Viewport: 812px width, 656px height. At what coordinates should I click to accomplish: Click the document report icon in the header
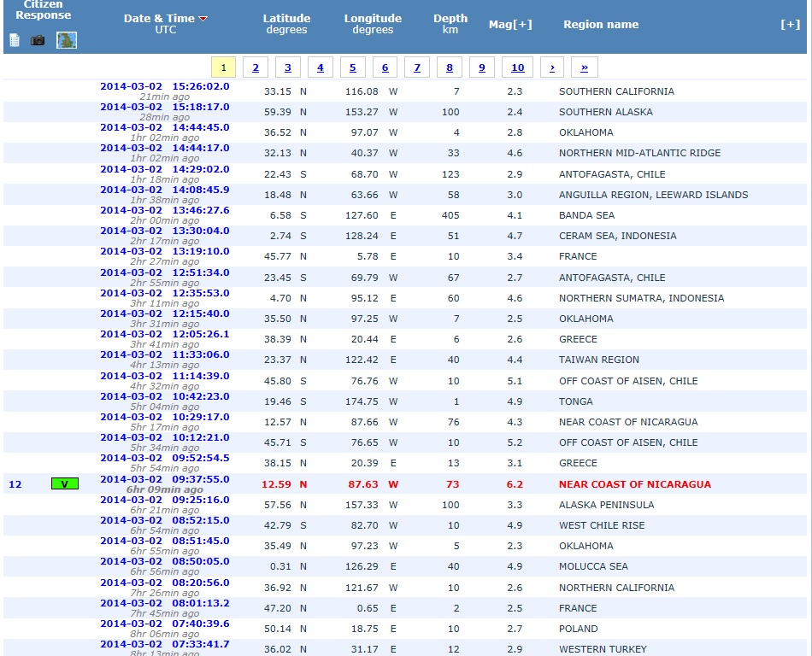coord(15,40)
